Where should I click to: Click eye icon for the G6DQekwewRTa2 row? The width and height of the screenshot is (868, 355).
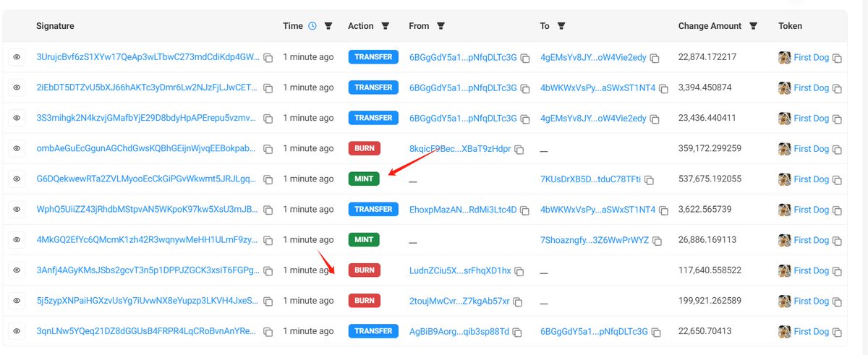coord(17,179)
